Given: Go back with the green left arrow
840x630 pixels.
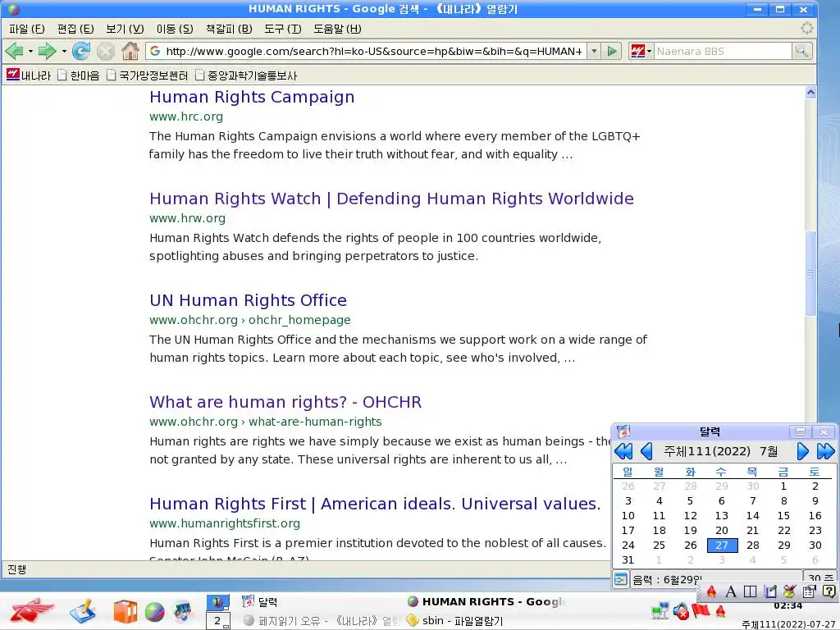Looking at the screenshot, I should coord(15,52).
